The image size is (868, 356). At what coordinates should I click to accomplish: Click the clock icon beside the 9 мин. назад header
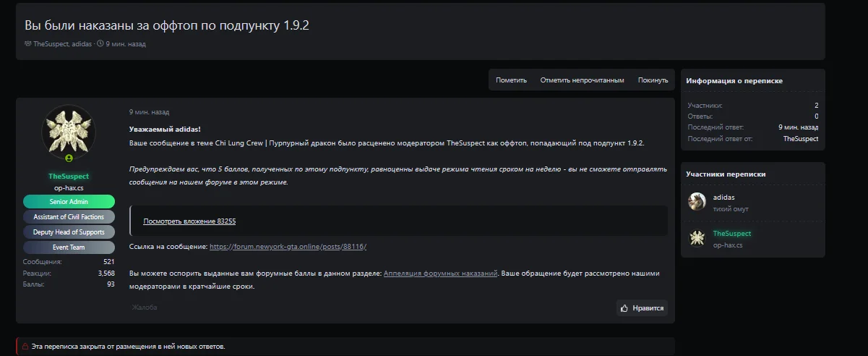[x=100, y=44]
